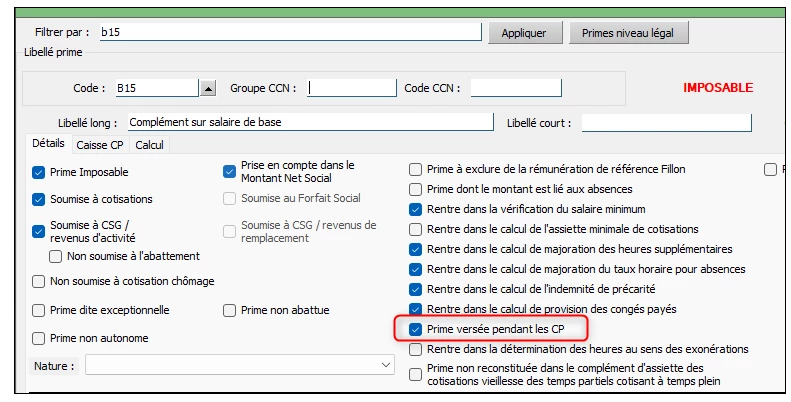Focus the Filtrer par input field
Viewport: 791px width, 402px height.
pos(291,32)
